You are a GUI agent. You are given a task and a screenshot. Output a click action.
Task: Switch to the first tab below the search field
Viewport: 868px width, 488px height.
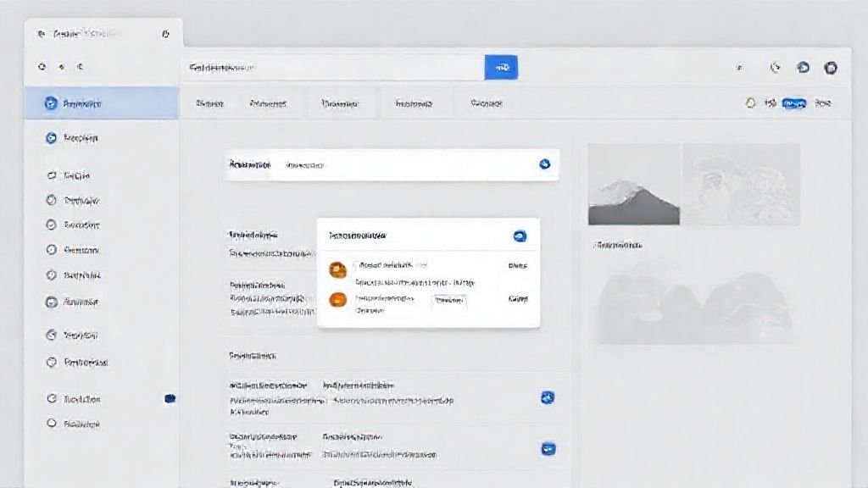209,103
